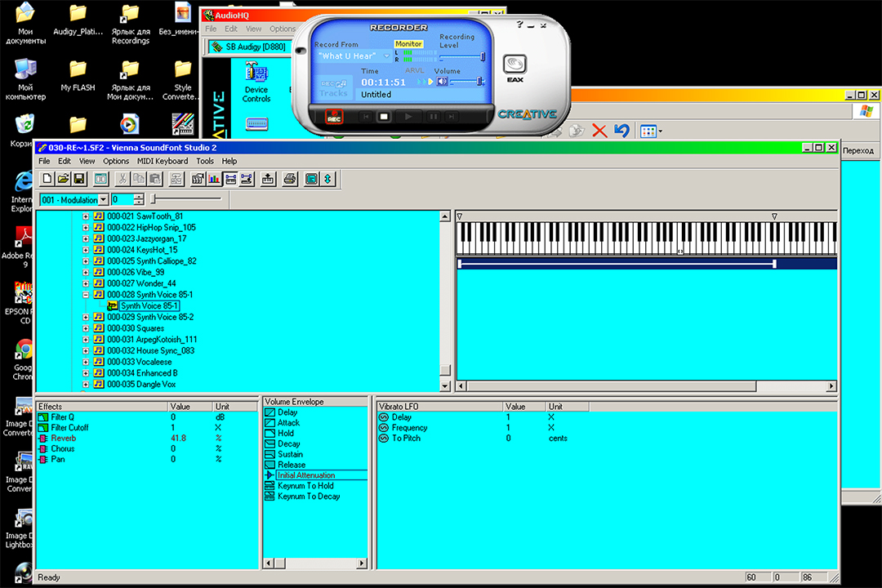Screen dimensions: 882x588
Task: Open the View menu in Vienna
Action: click(x=87, y=161)
